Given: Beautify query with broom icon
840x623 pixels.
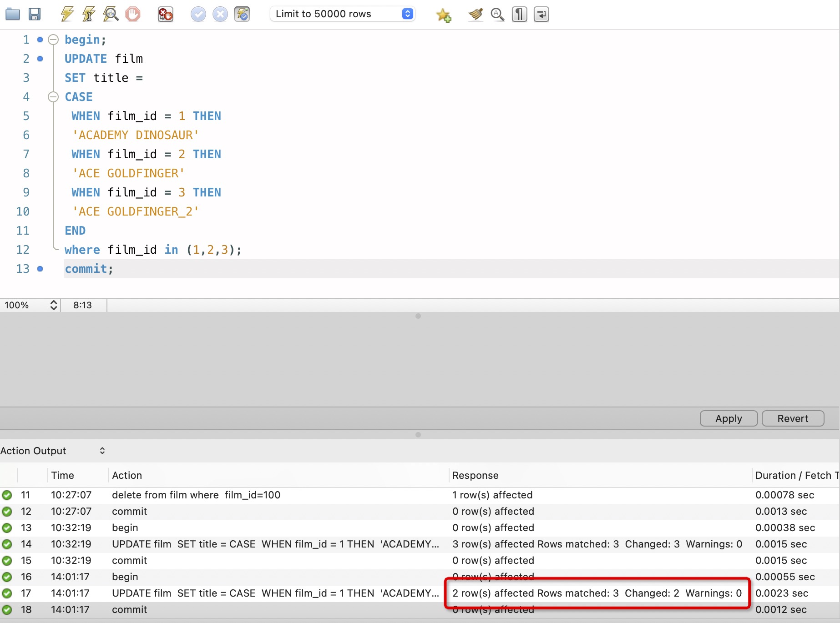Looking at the screenshot, I should pyautogui.click(x=475, y=14).
